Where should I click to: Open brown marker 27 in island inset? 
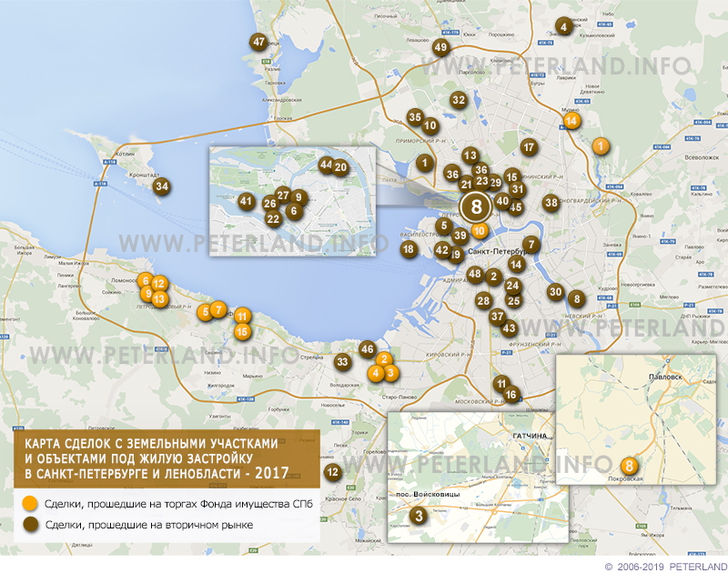click(x=283, y=196)
